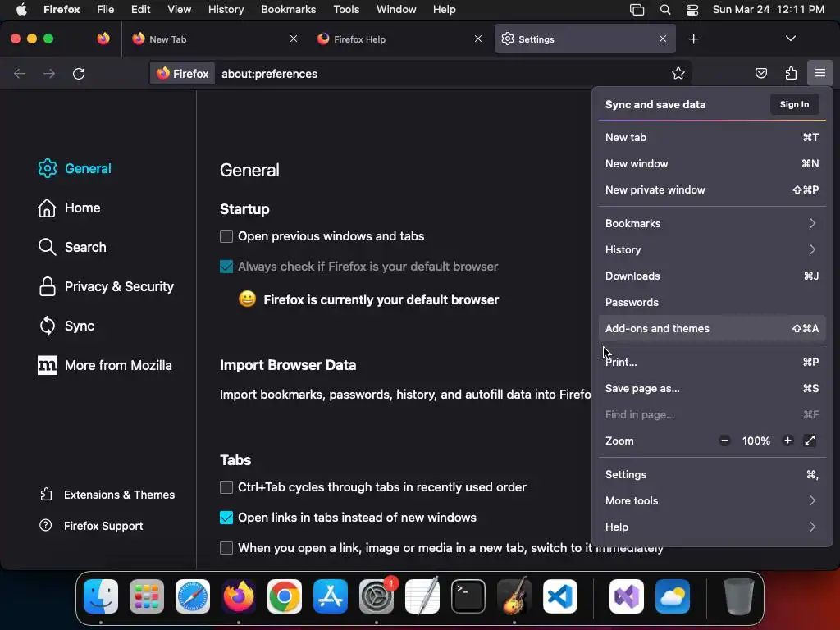Choose Save page as… entry
This screenshot has height=630, width=840.
coord(712,388)
